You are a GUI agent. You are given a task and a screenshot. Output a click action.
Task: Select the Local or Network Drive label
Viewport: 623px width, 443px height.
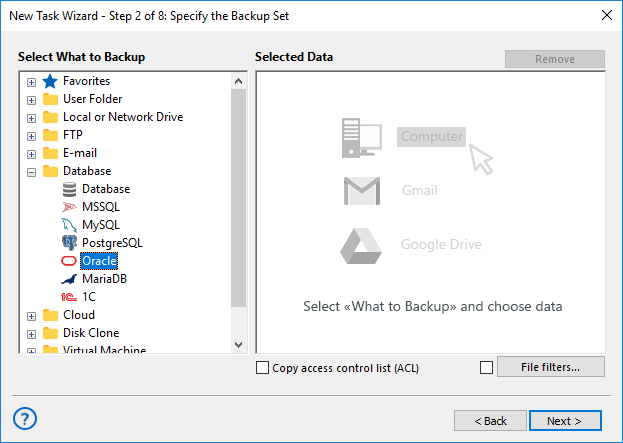(x=123, y=117)
